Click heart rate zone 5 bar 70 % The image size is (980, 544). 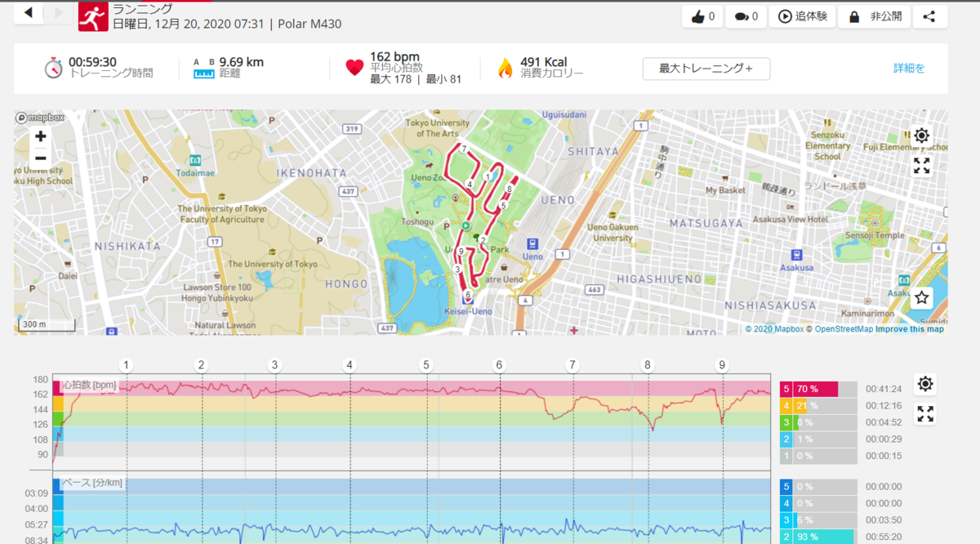click(818, 390)
